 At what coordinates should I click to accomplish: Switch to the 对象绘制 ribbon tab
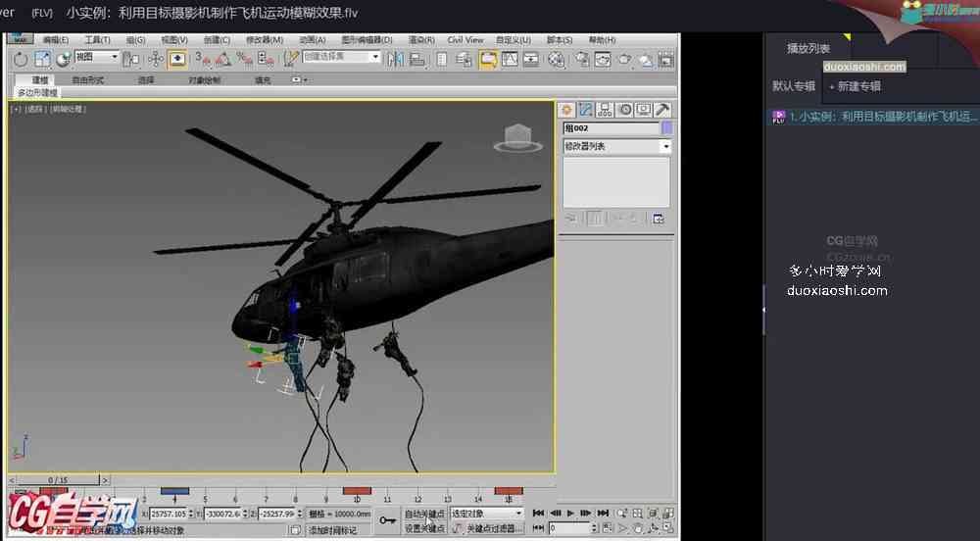point(205,80)
